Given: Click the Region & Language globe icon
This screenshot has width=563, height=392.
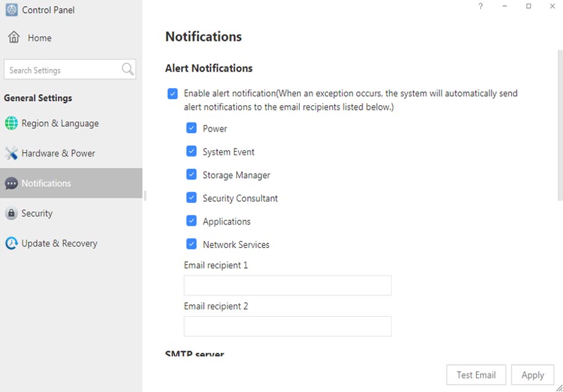Looking at the screenshot, I should tap(11, 123).
